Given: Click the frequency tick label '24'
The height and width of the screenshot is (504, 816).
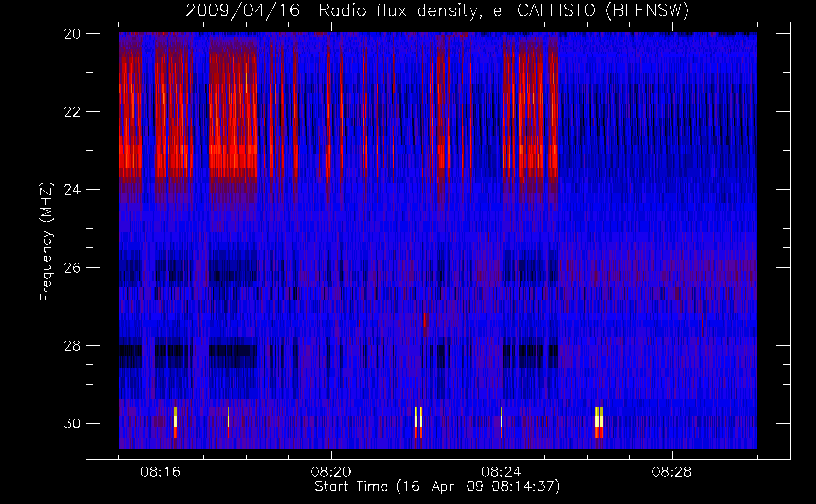Looking at the screenshot, I should click(72, 190).
